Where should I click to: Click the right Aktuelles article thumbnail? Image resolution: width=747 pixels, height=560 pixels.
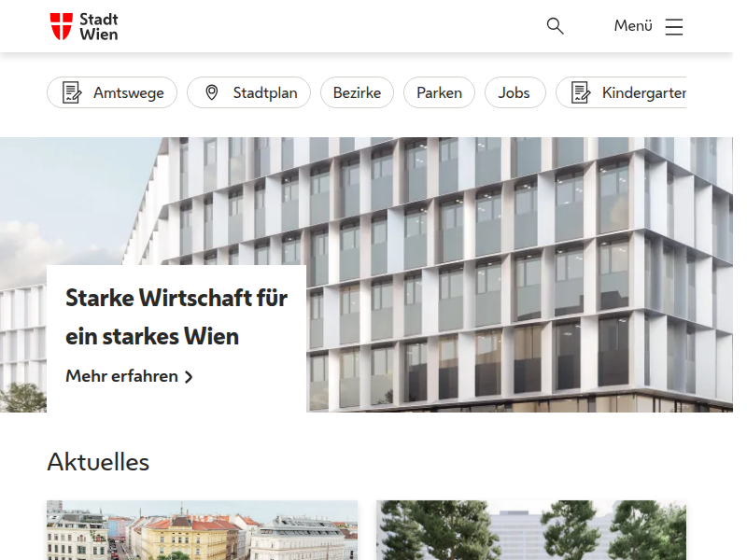coord(529,530)
